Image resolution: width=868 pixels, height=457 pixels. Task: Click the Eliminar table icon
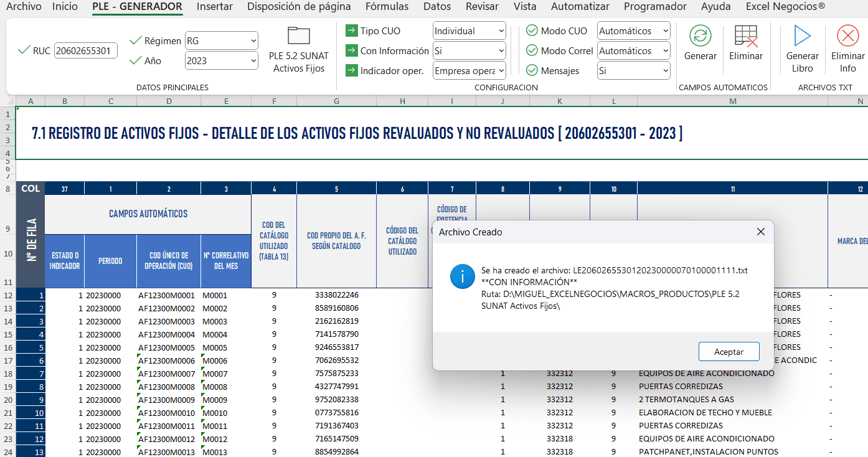coord(745,36)
